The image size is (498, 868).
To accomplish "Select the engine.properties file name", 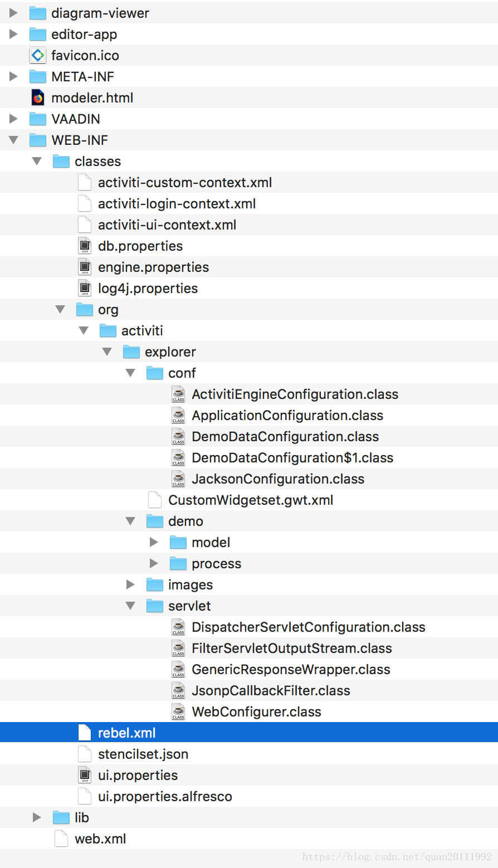I will pyautogui.click(x=153, y=267).
